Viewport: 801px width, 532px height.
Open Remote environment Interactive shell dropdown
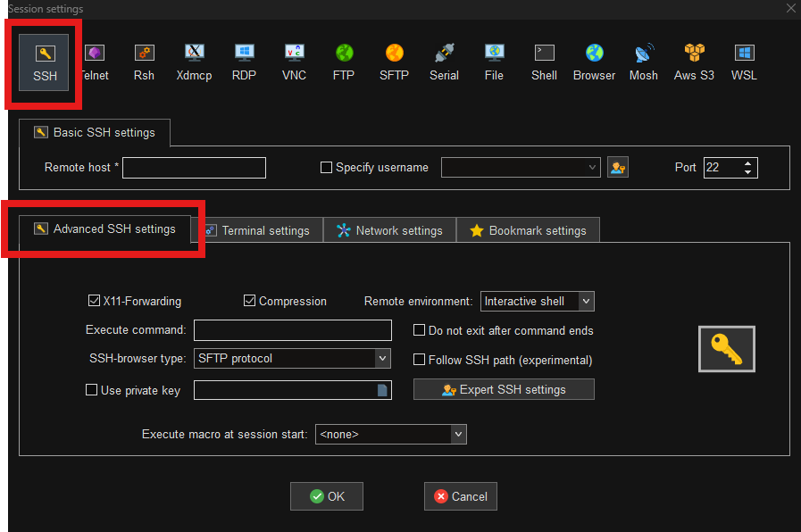click(x=586, y=301)
